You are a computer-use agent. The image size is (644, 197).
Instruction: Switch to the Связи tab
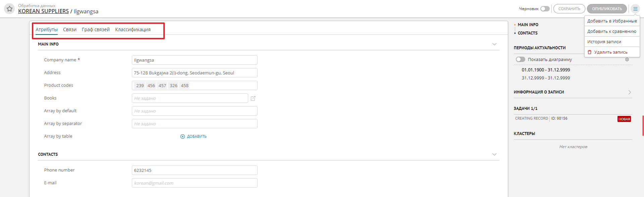tap(70, 29)
